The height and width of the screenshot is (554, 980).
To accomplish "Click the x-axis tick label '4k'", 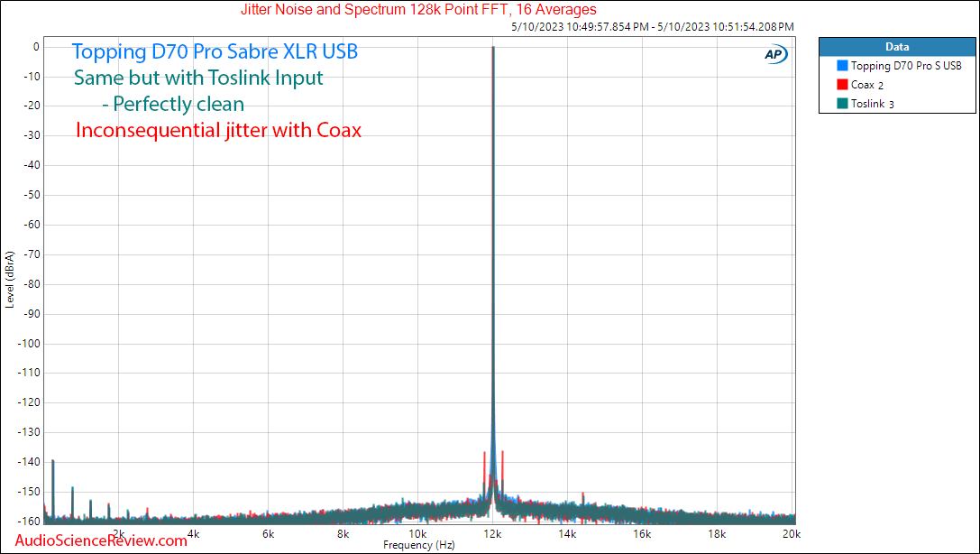I will (x=194, y=534).
